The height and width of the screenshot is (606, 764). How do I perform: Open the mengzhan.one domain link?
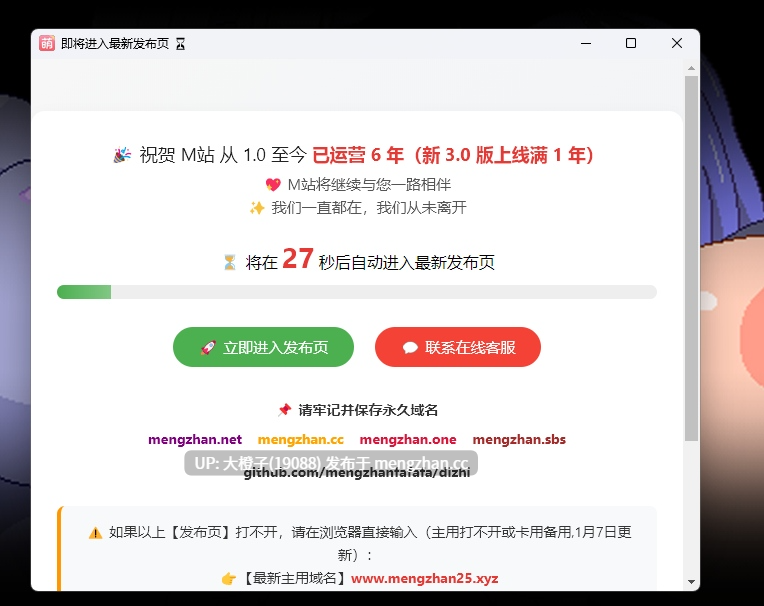408,439
